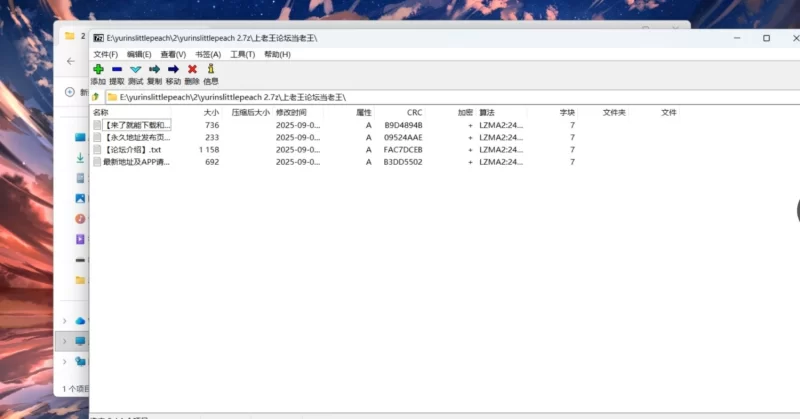Expand the This PC tree node chevron
Image resolution: width=800 pixels, height=419 pixels.
66,341
